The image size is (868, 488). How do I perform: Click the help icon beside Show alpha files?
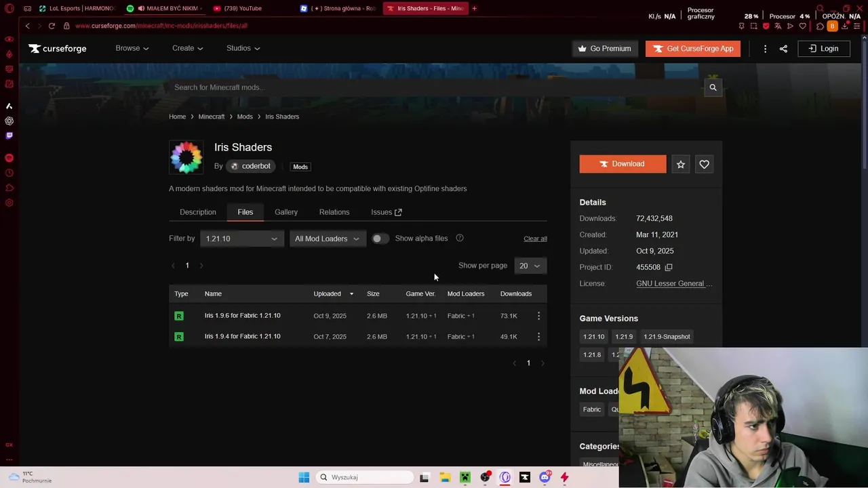point(460,238)
